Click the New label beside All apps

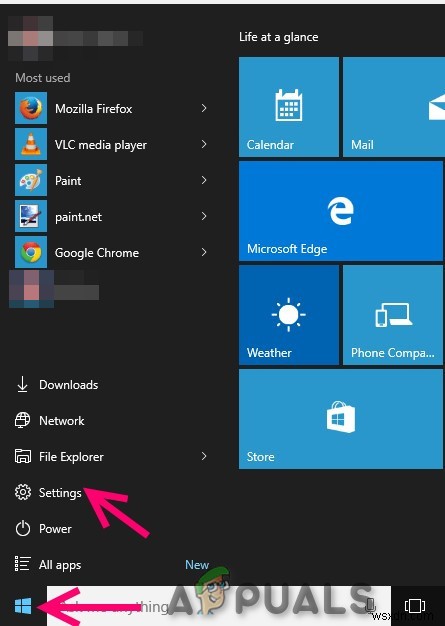pos(197,565)
